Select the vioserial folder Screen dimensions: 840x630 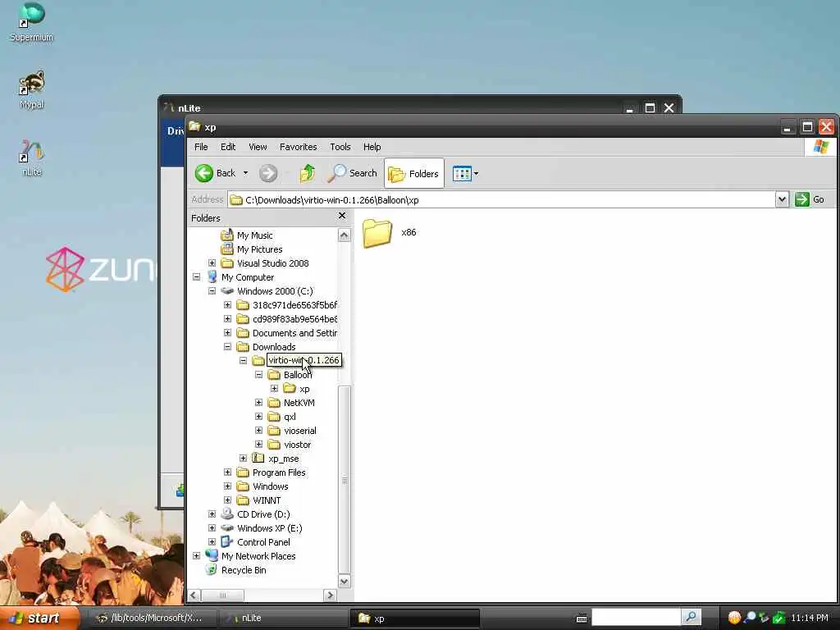300,431
